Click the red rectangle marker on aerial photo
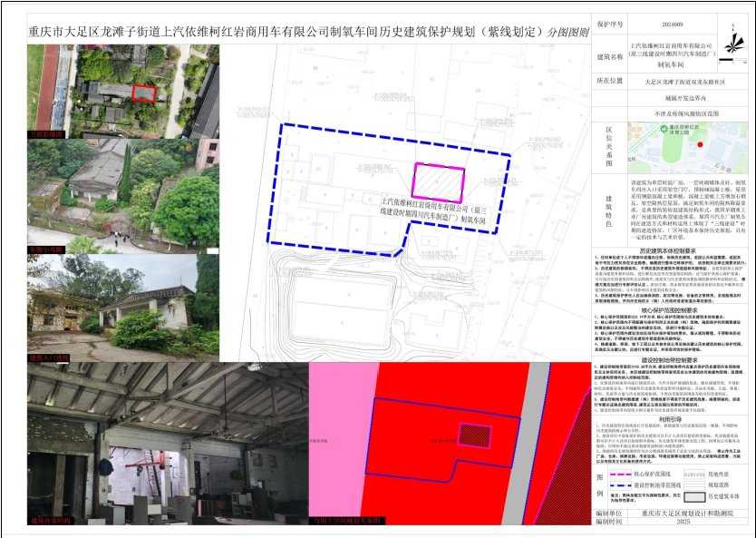This screenshot has width=756, height=538. coord(143,92)
